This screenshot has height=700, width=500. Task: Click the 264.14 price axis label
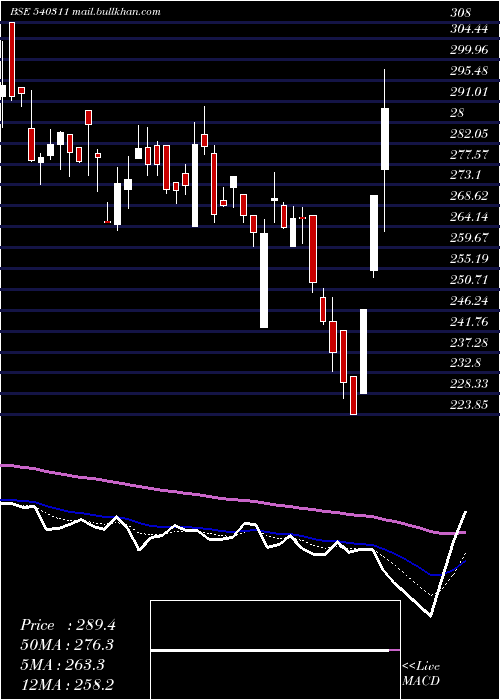point(469,217)
